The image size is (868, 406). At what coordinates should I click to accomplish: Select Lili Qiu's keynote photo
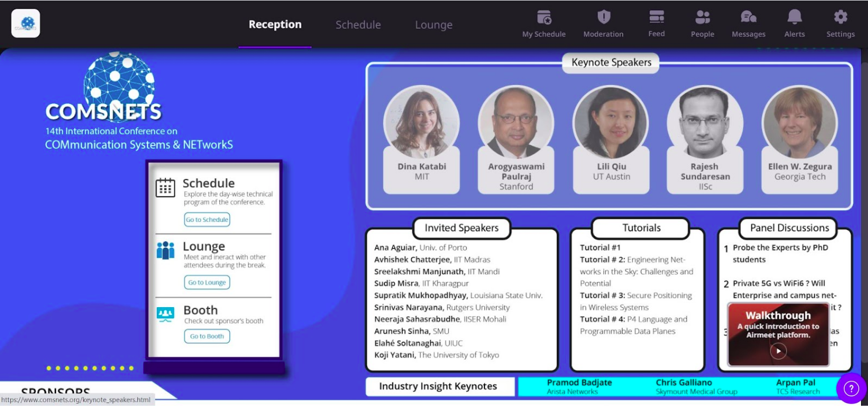pyautogui.click(x=611, y=122)
